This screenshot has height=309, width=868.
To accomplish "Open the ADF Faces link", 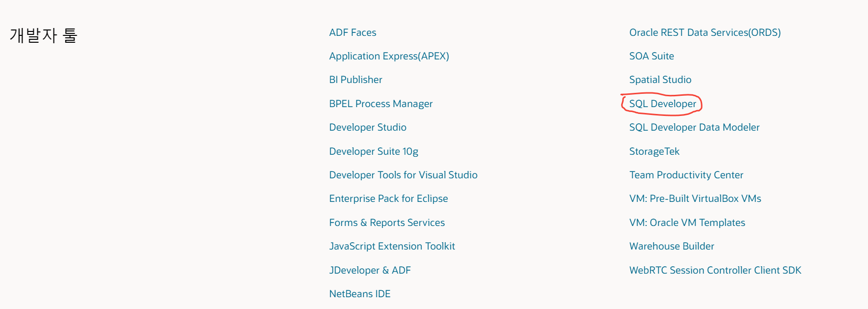I will 353,32.
